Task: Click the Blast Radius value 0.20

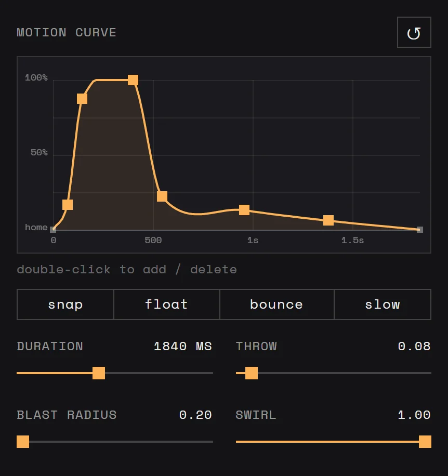Action: [195, 415]
